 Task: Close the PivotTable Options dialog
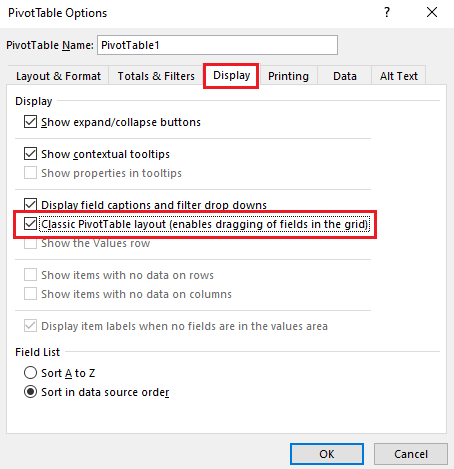(x=432, y=12)
